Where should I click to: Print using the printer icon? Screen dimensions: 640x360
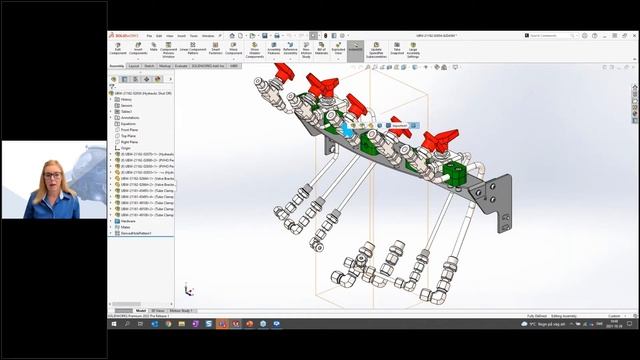click(x=277, y=36)
